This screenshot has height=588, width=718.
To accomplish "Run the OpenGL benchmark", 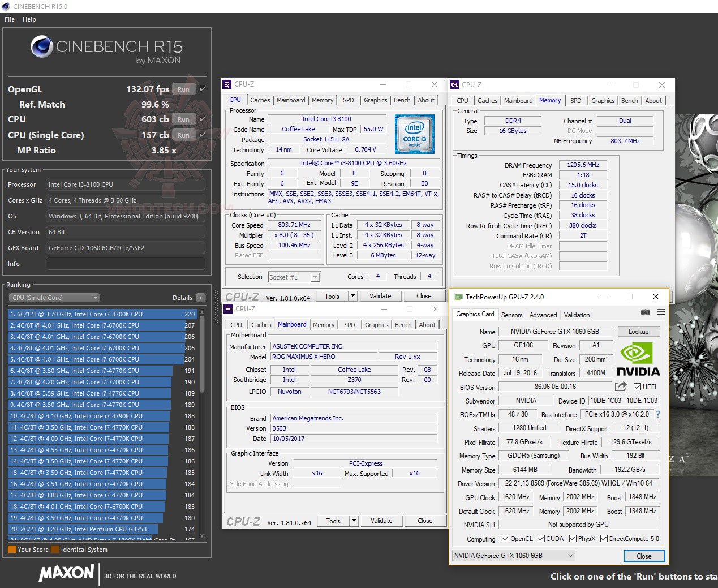I will point(184,89).
